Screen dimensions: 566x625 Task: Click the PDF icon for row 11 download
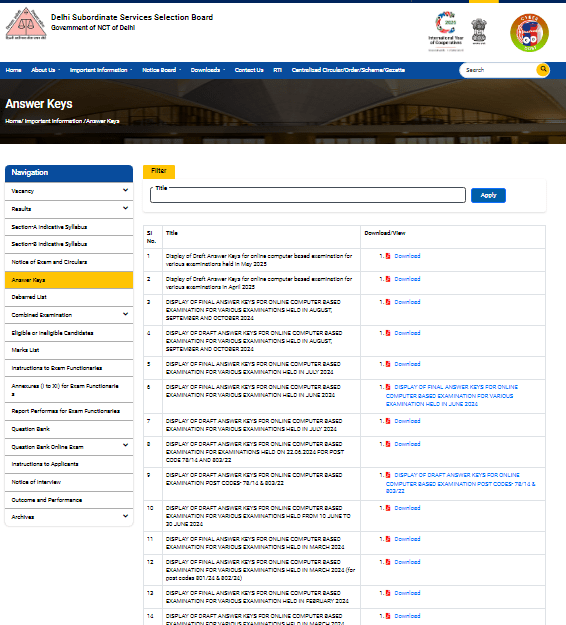(388, 539)
